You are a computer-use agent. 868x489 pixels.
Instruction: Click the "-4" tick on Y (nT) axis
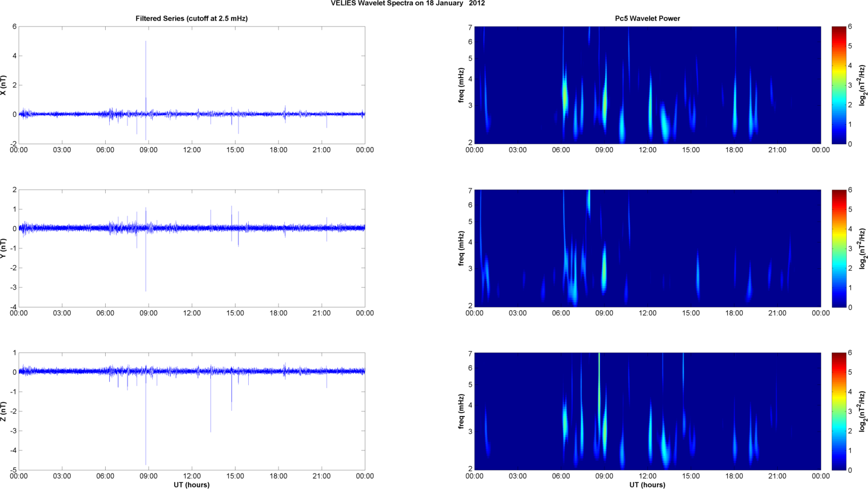[x=13, y=307]
